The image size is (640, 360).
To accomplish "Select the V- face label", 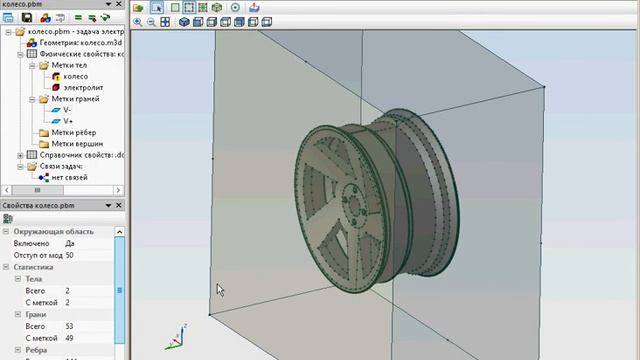I will point(67,110).
